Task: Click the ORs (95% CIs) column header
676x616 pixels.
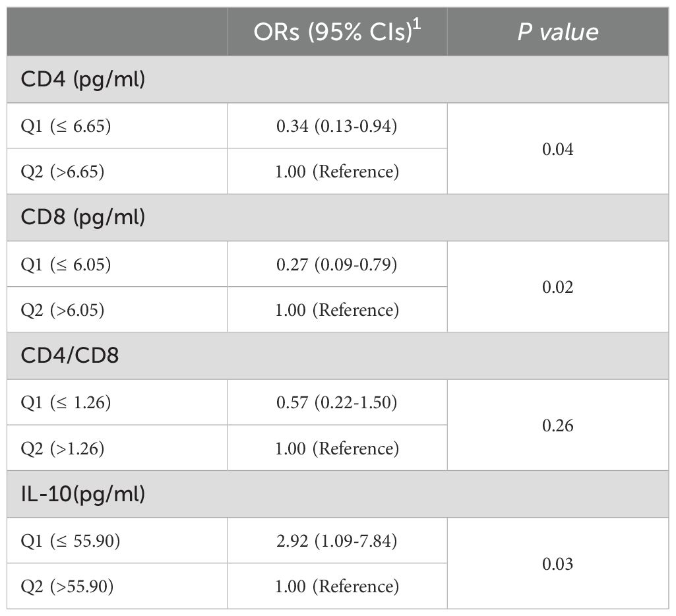Action: click(x=336, y=32)
